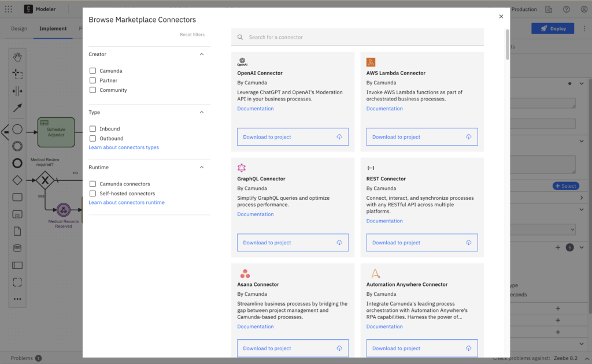This screenshot has height=364, width=592.
Task: Create a start event from palette
Action: 17,129
